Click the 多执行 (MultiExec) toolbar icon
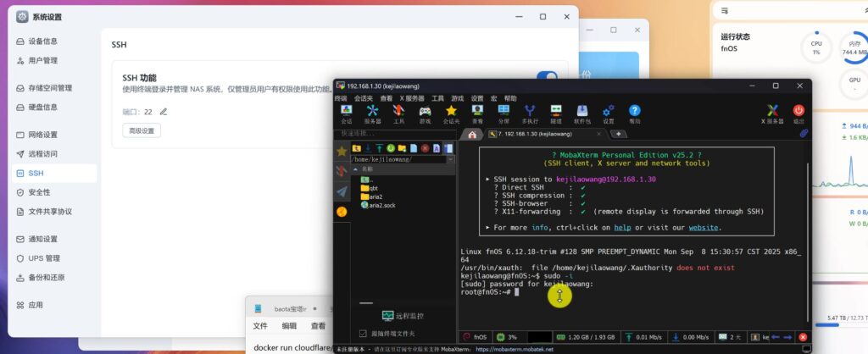The width and height of the screenshot is (868, 354). [530, 114]
